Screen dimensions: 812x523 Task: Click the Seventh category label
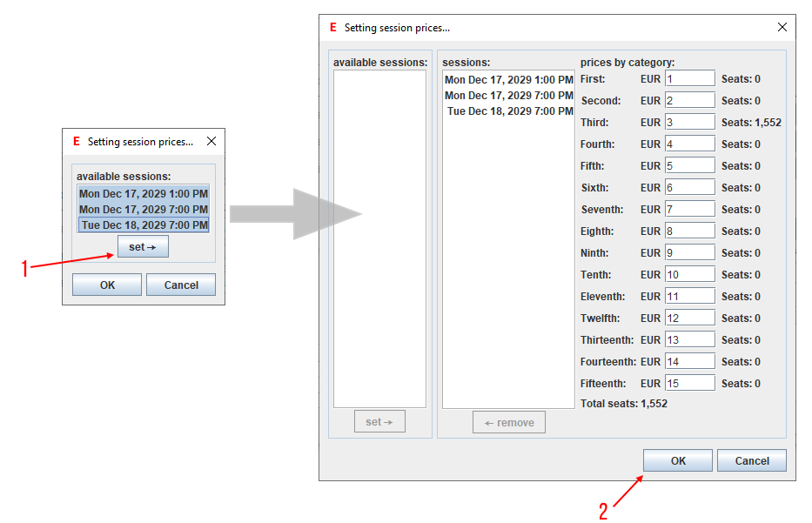(x=601, y=209)
